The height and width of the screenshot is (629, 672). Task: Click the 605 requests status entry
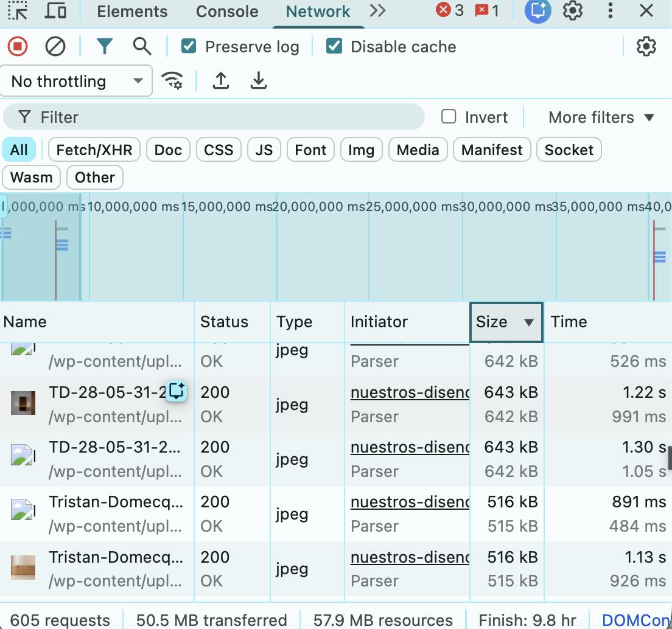click(60, 620)
